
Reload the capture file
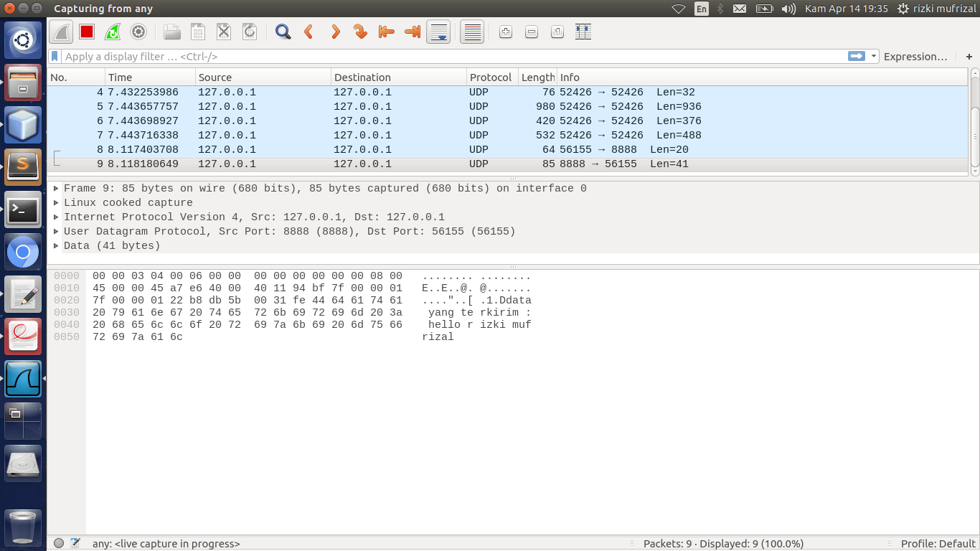click(248, 32)
